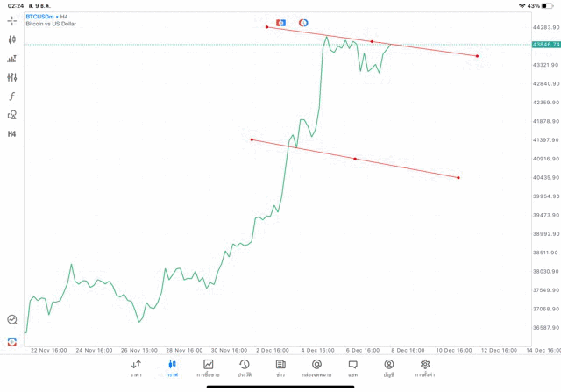Tap the small blue-red icon above the upper trendline
The width and height of the screenshot is (561, 392).
point(280,23)
